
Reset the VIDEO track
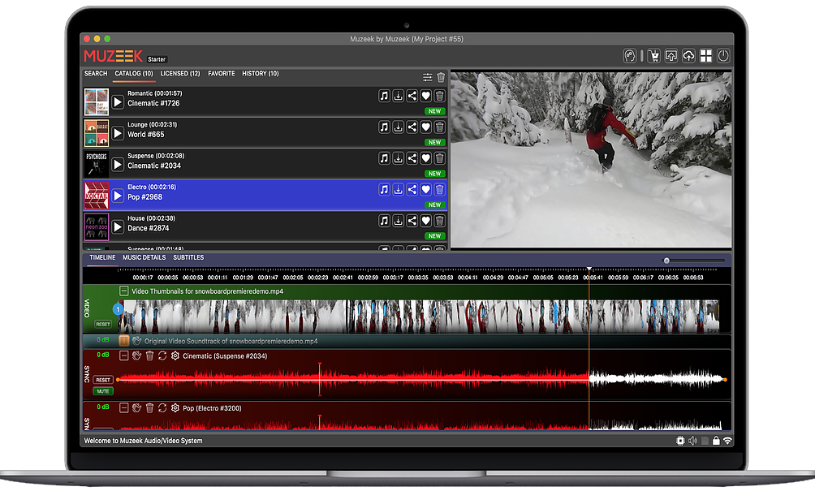103,324
